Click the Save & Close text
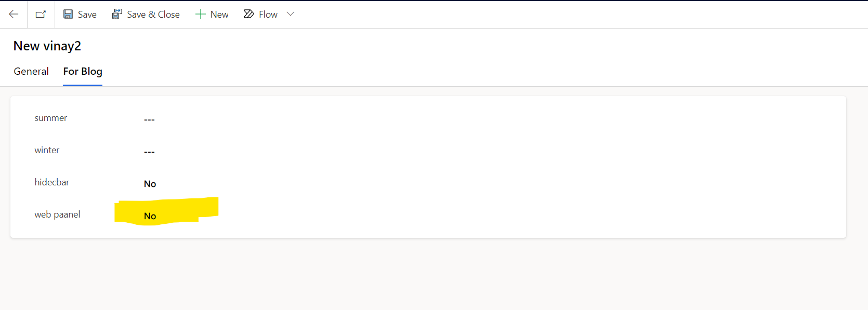 click(153, 15)
